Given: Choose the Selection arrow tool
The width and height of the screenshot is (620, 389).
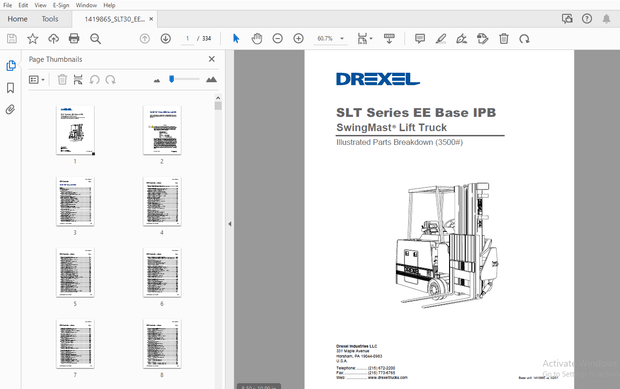Looking at the screenshot, I should [236, 38].
